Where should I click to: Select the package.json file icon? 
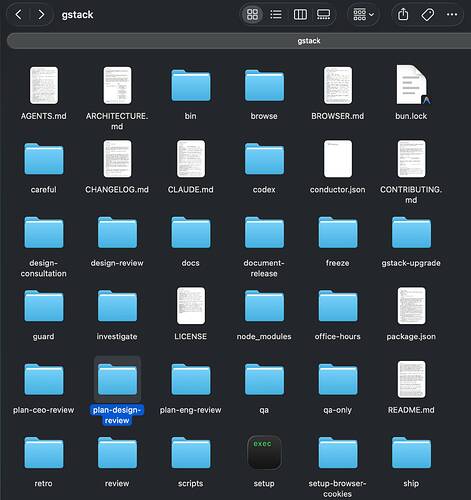(411, 306)
